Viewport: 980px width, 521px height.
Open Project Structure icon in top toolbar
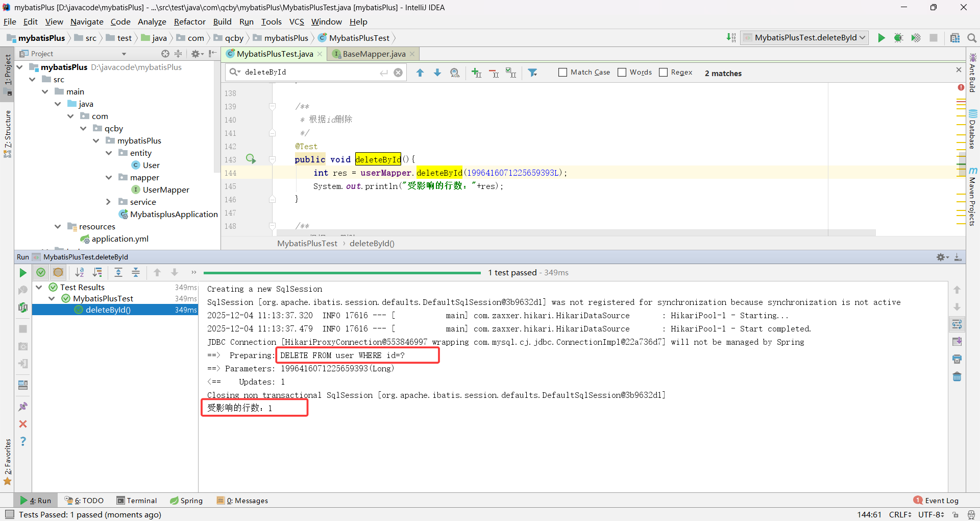point(955,38)
